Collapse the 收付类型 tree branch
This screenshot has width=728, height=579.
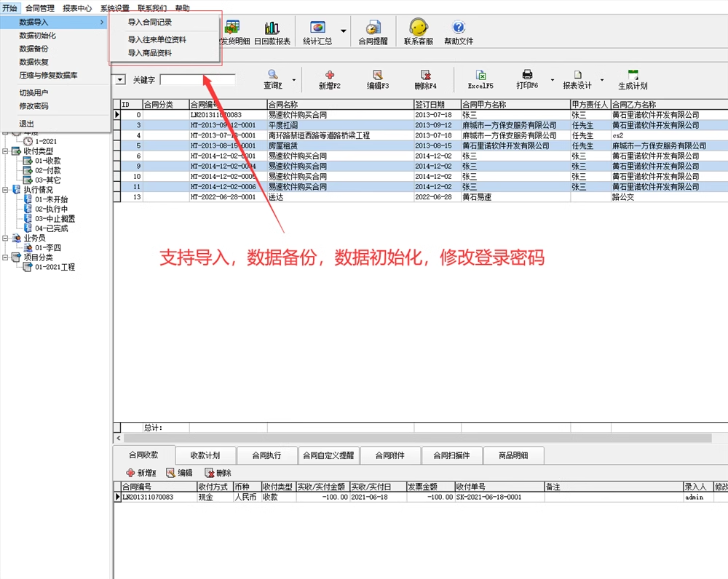[x=5, y=151]
